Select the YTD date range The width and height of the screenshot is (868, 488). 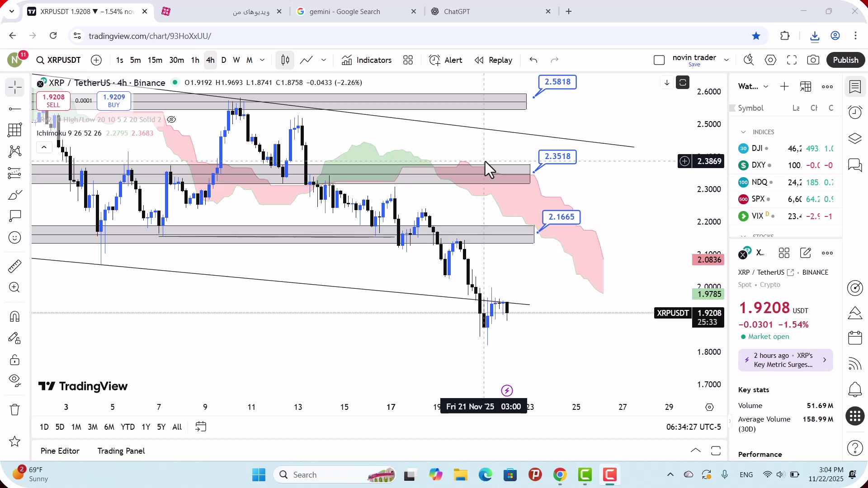[x=127, y=427]
